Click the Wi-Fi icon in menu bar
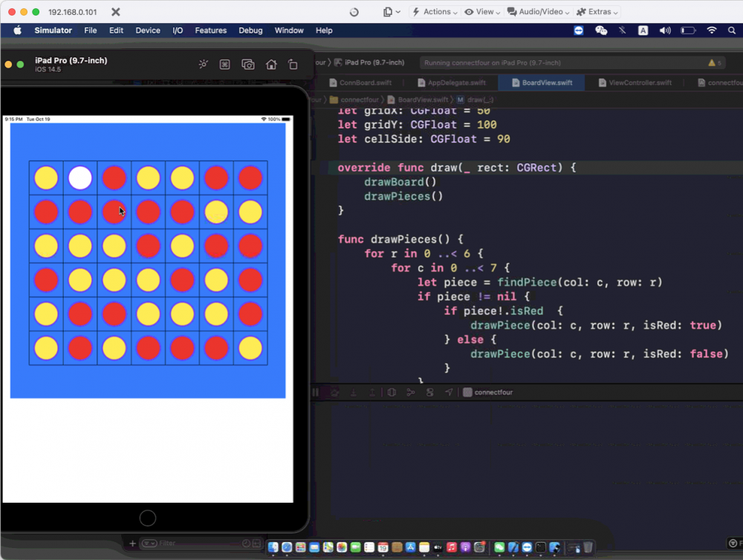The width and height of the screenshot is (743, 560). 711,30
